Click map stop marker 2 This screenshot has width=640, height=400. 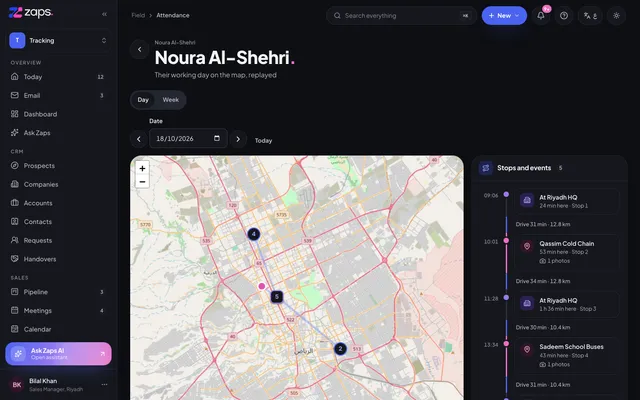(x=340, y=349)
